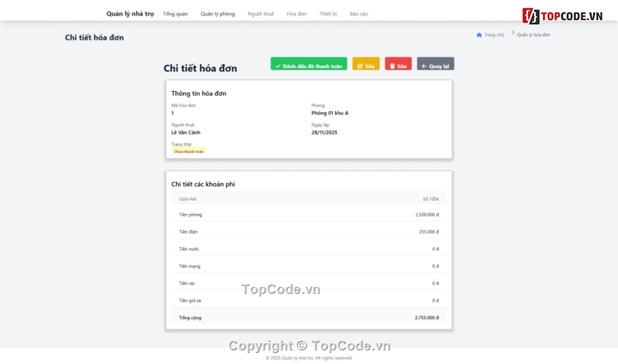Navigate to Thiết bị page
Screen dimensions: 618x364
point(328,14)
